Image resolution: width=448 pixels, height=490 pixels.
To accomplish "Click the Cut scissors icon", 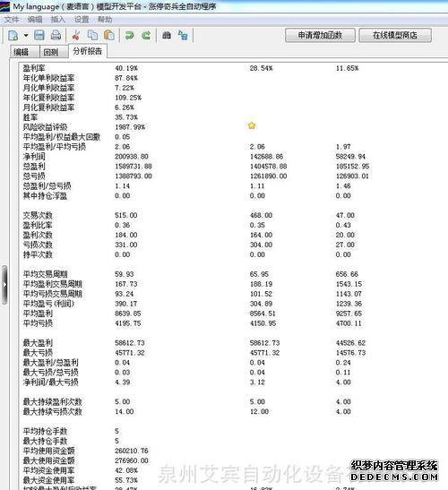I will tap(75, 35).
